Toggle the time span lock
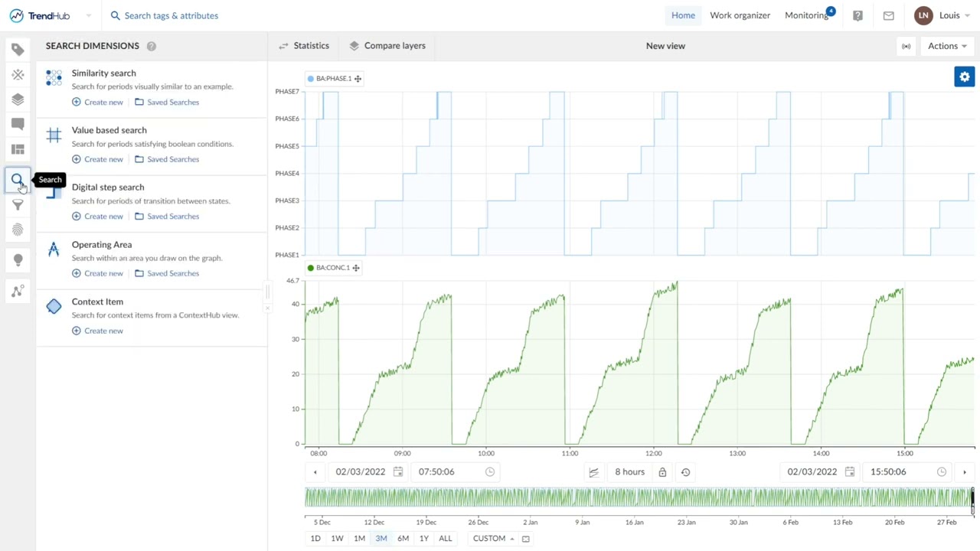This screenshot has width=980, height=551. [662, 472]
